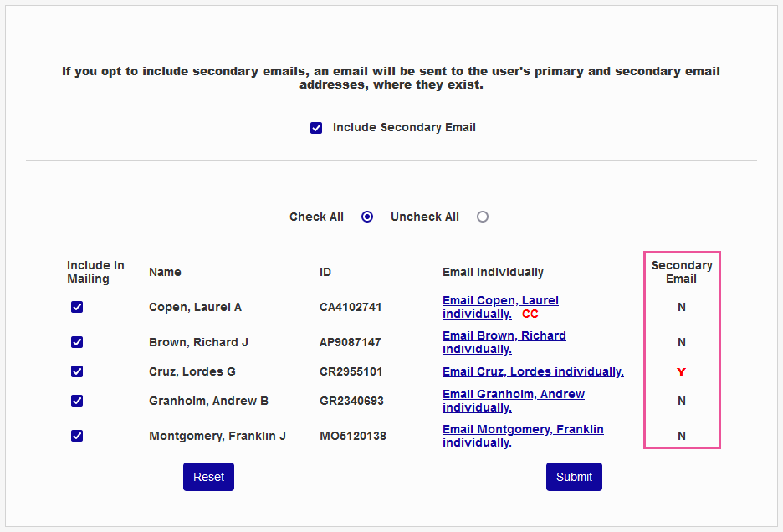The width and height of the screenshot is (783, 532).
Task: Open Email Copen, Laurel individually link
Action: [x=500, y=301]
